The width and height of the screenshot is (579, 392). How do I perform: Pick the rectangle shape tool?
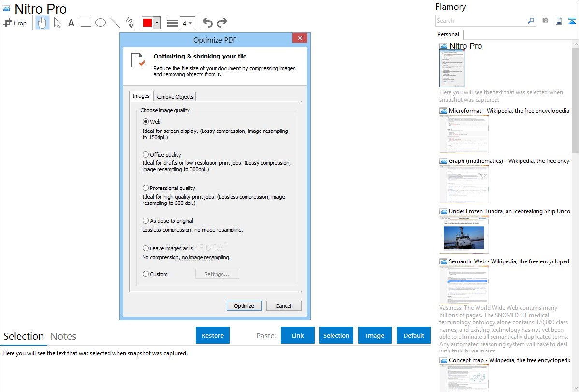click(x=86, y=23)
